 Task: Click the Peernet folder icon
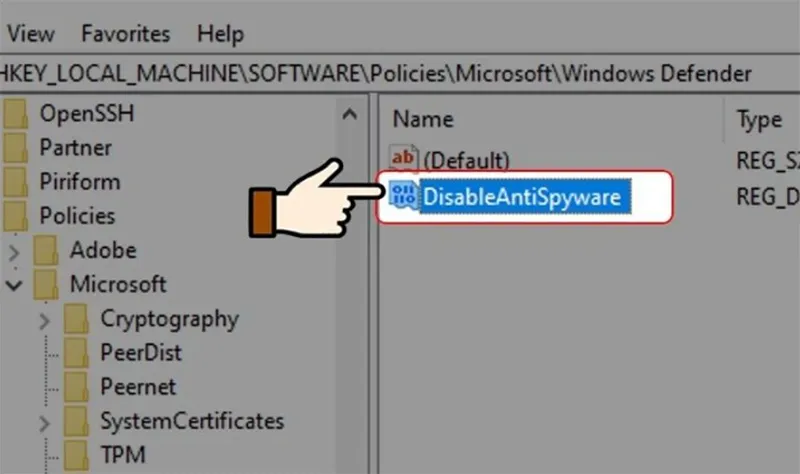[x=77, y=387]
